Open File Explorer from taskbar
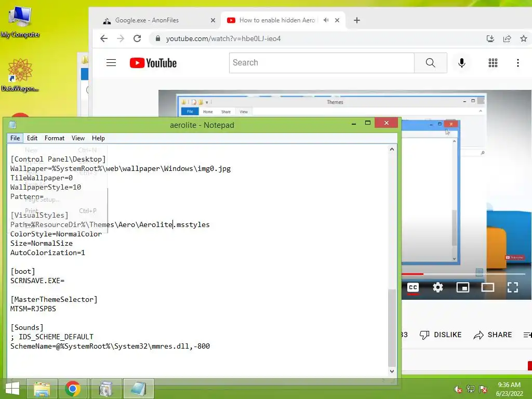 coord(42,389)
